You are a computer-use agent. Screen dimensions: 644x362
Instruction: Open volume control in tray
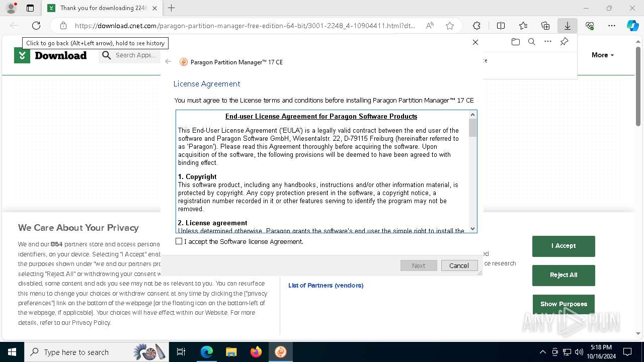579,352
